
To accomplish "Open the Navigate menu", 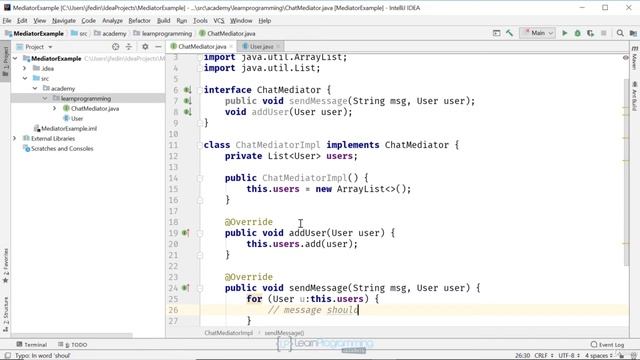I will tap(64, 20).
